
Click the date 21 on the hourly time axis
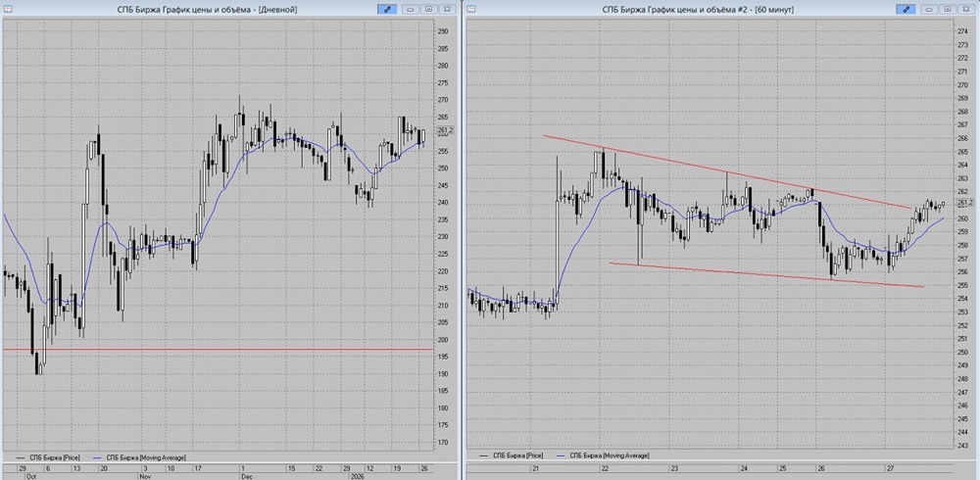click(536, 467)
